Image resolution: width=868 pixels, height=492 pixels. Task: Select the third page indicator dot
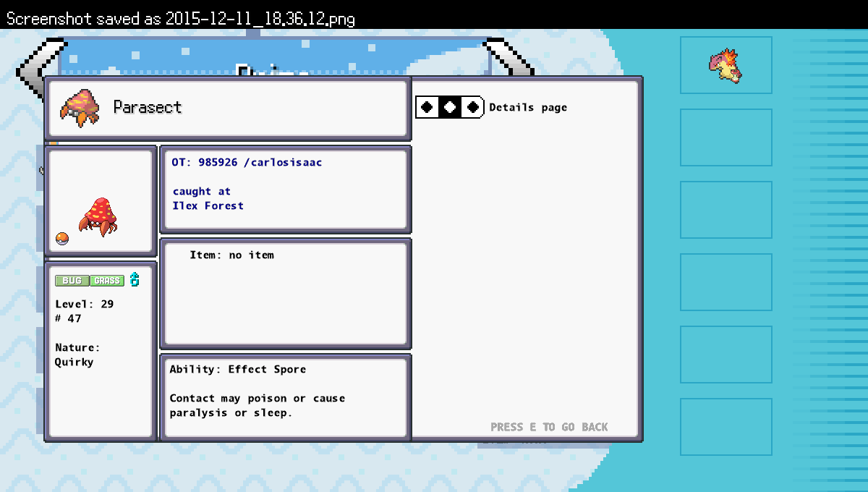473,107
